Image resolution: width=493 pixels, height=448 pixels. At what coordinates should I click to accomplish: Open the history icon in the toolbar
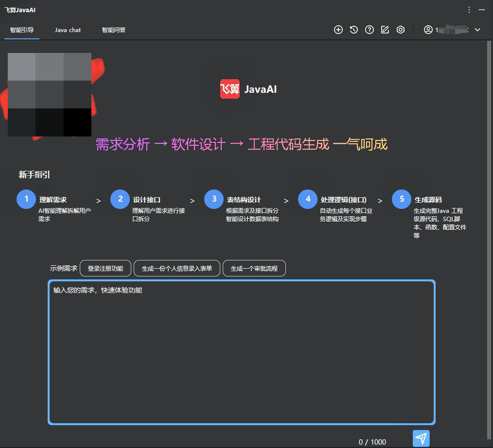point(354,30)
